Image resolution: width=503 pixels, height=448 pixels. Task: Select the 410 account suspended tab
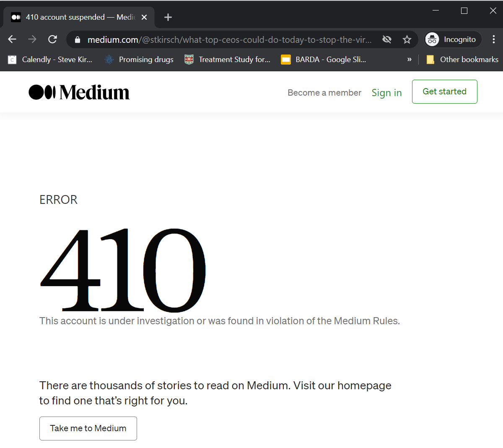pos(79,17)
